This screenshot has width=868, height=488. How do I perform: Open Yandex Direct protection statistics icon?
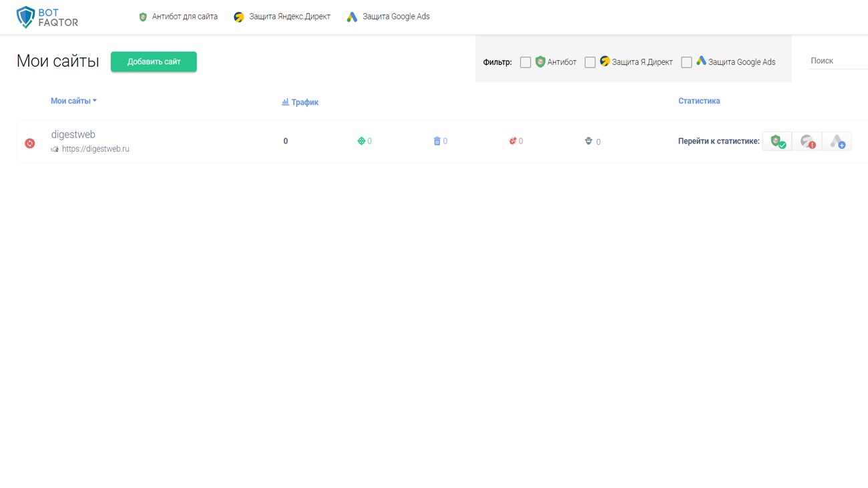(x=807, y=142)
